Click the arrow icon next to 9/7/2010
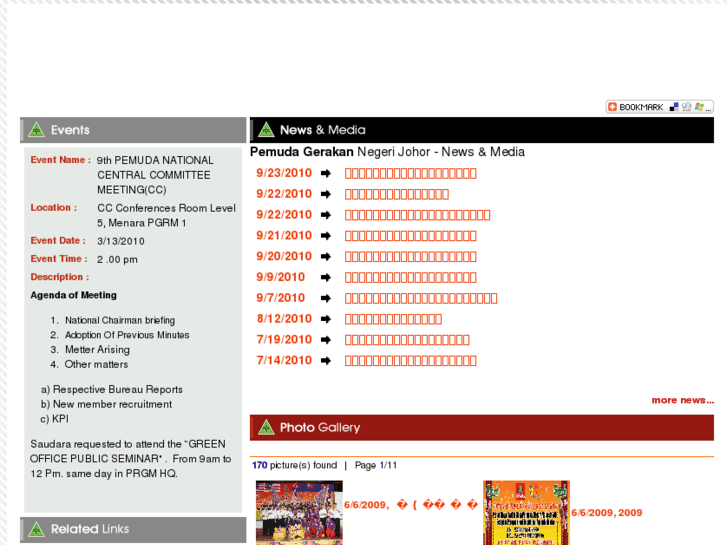The height and width of the screenshot is (545, 727). [326, 298]
